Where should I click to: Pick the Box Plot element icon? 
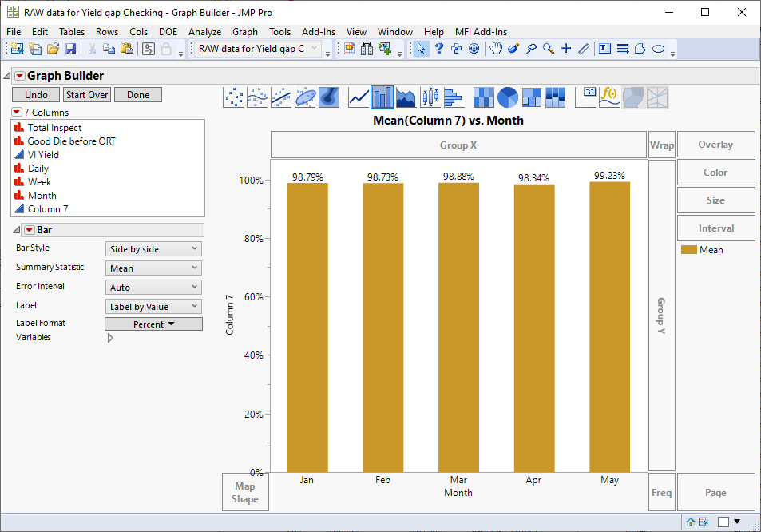click(x=430, y=97)
